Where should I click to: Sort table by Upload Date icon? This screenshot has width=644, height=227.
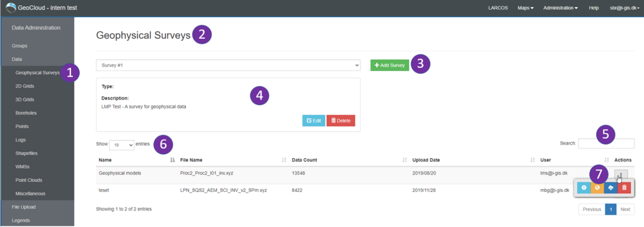point(533,160)
